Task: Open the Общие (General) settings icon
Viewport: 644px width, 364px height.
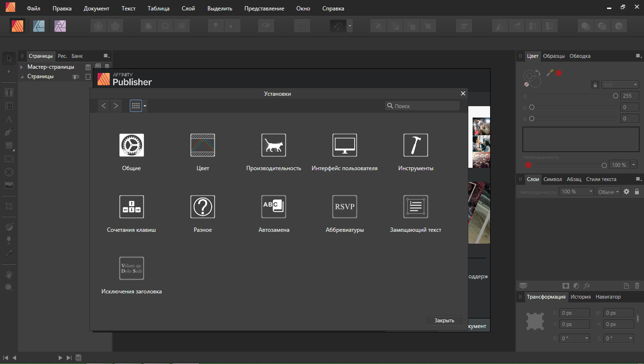Action: (131, 145)
